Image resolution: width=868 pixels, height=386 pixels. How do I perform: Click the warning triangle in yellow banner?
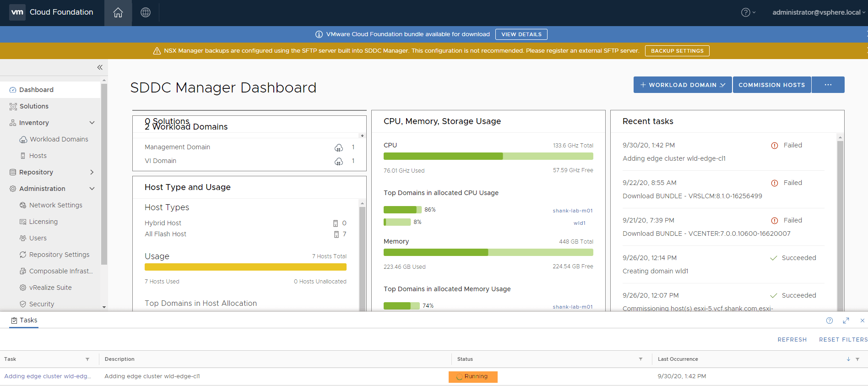pyautogui.click(x=157, y=51)
